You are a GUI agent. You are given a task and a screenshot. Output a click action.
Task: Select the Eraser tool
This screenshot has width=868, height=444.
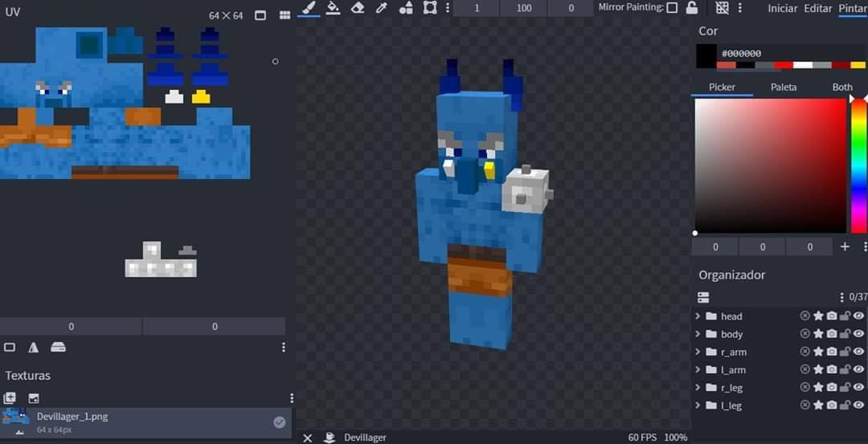point(358,8)
